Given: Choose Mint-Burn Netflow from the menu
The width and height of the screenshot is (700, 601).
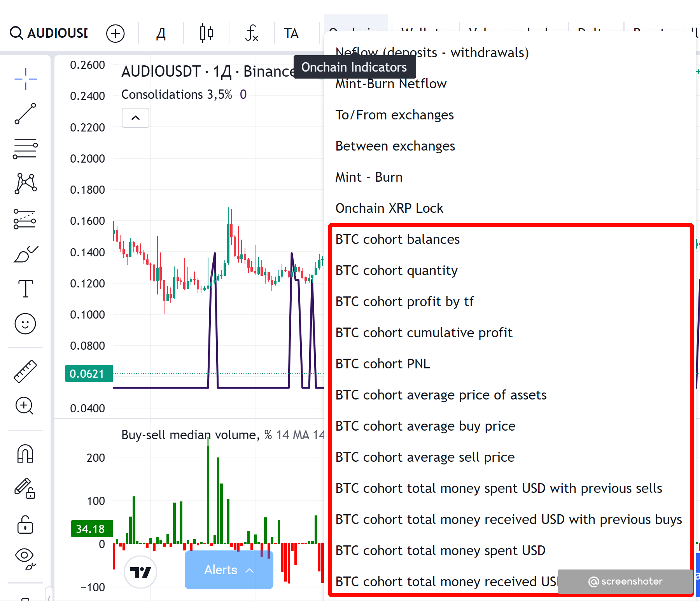Looking at the screenshot, I should 391,84.
